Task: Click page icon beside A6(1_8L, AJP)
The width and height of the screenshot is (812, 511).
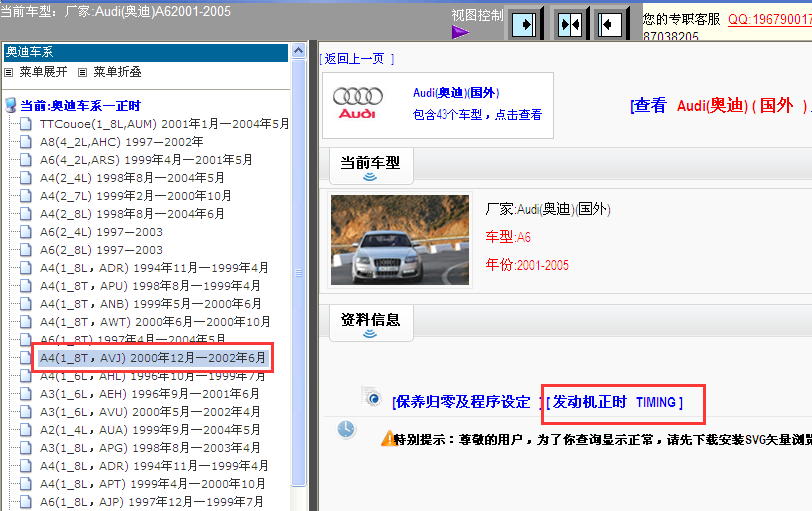Action: (x=25, y=501)
